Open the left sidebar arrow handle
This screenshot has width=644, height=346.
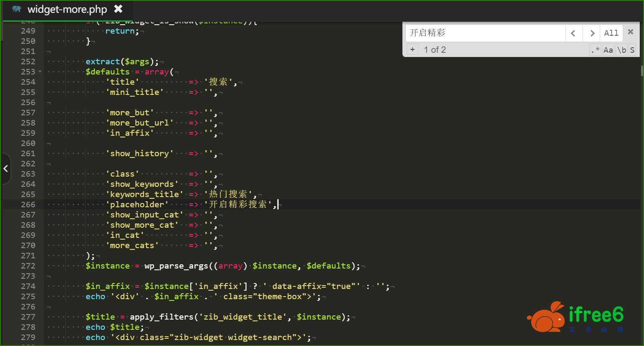[6, 169]
